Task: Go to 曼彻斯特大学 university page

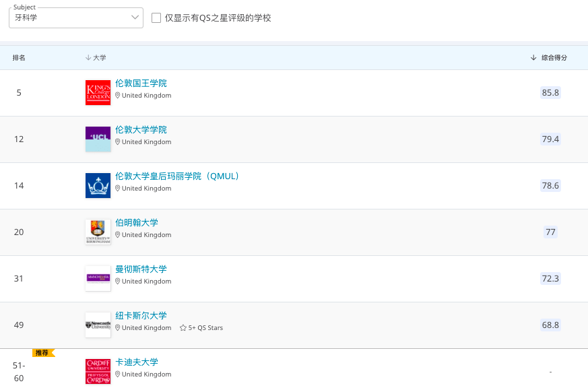Action: [x=141, y=269]
